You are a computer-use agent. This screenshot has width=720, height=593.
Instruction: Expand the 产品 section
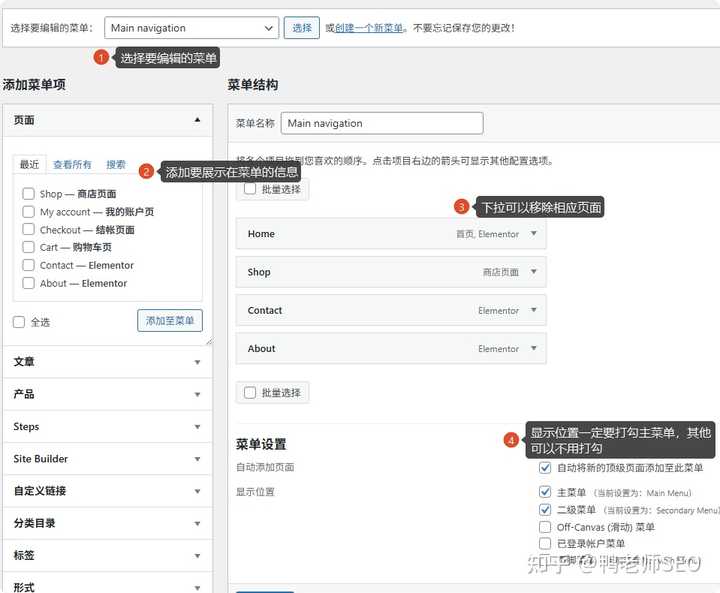coord(197,394)
